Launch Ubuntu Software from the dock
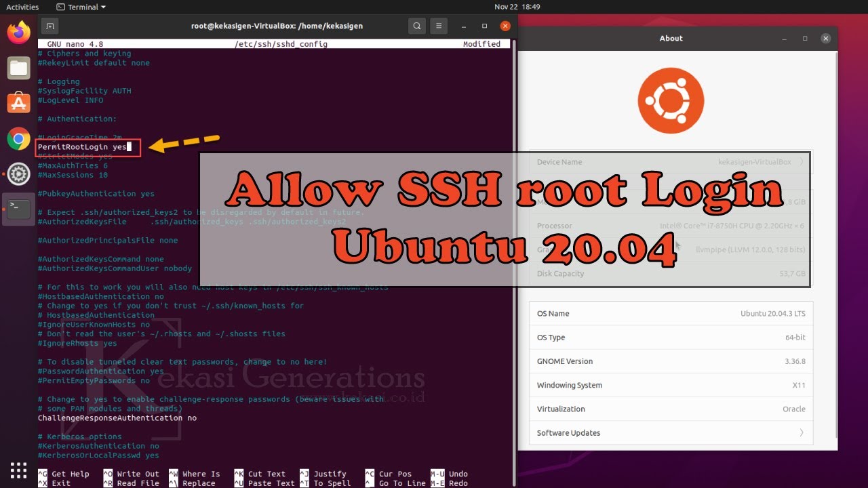868x488 pixels. (x=19, y=103)
